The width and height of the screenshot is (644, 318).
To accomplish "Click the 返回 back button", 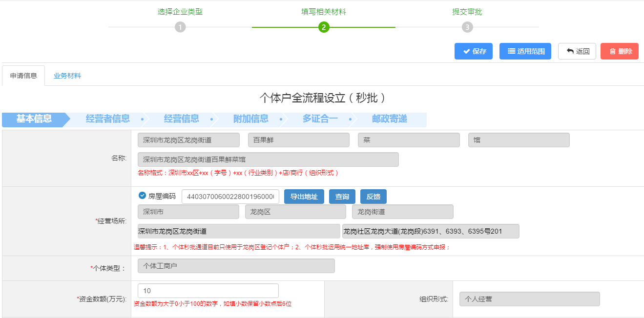I will click(x=577, y=51).
